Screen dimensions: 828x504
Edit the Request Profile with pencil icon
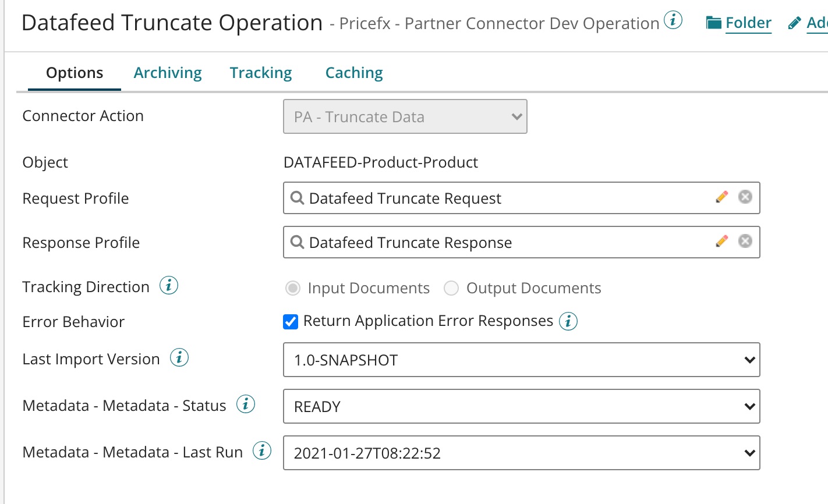coord(721,197)
